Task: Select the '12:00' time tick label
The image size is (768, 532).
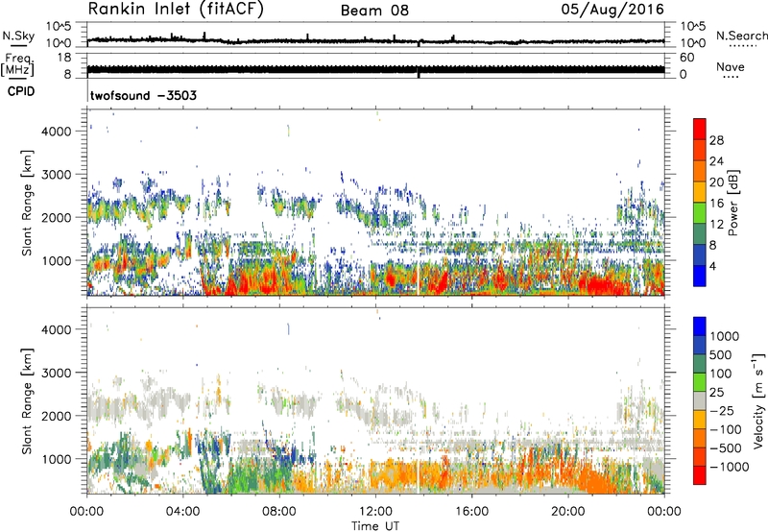Action: click(375, 512)
